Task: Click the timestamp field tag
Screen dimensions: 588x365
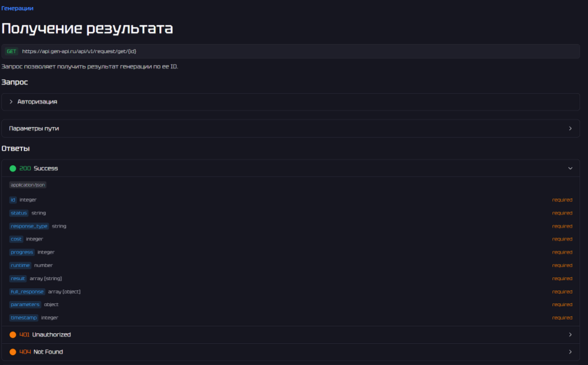Action: point(24,318)
